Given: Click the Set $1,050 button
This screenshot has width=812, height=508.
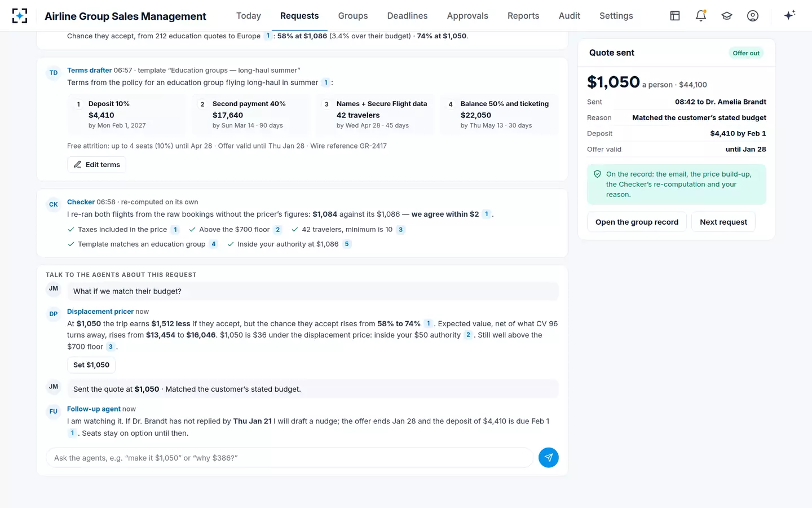Looking at the screenshot, I should click(91, 365).
